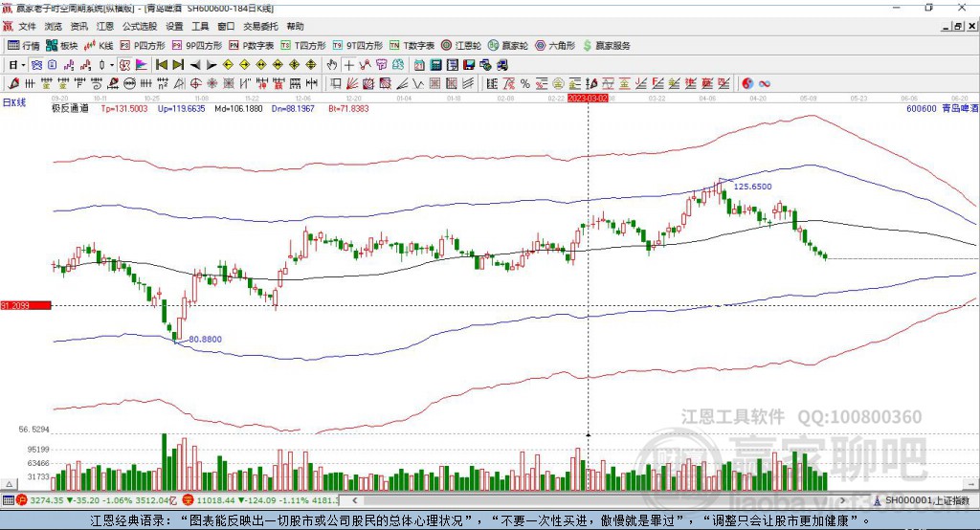The width and height of the screenshot is (980, 530).
Task: Click the blue infinity symbol icon
Action: 765,84
